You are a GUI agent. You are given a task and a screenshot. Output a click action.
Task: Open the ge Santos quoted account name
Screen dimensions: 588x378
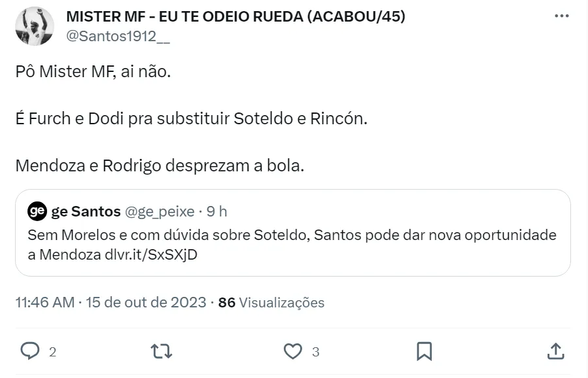(x=86, y=211)
